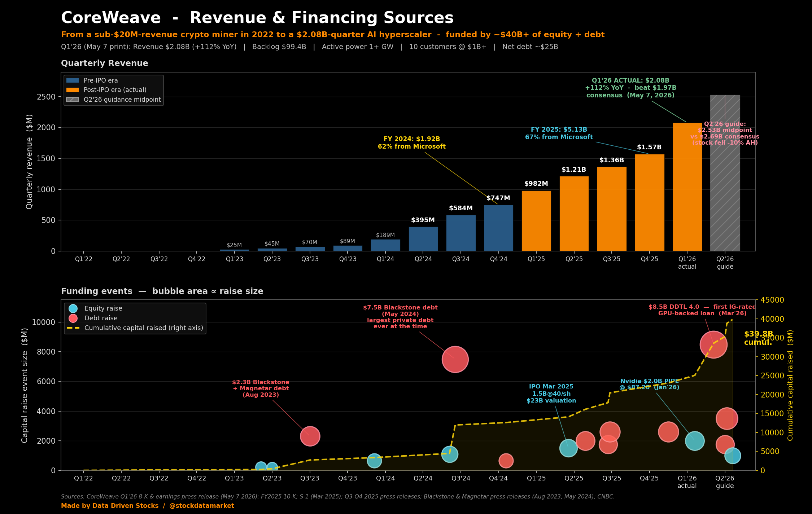Click the '10 customers @ $1B+' text

448,47
